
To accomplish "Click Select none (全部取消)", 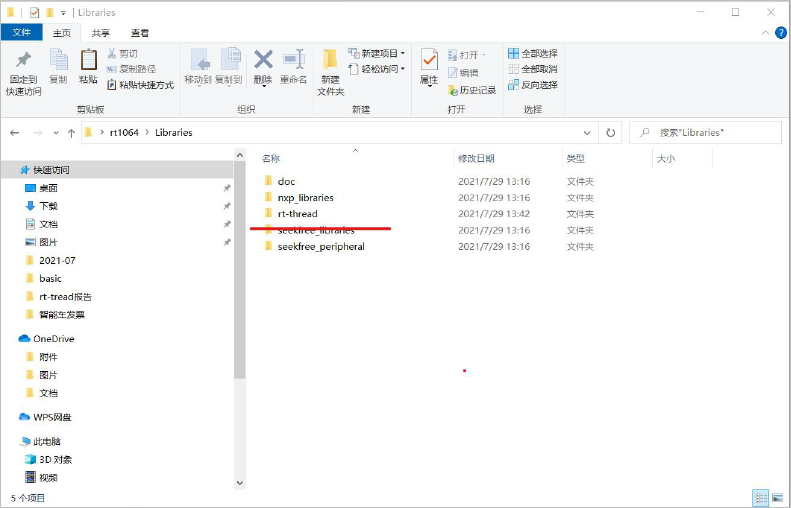I will (533, 69).
